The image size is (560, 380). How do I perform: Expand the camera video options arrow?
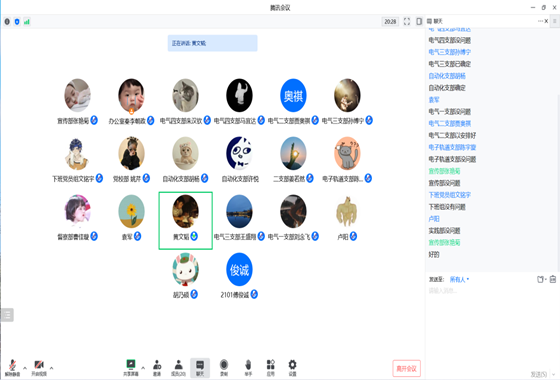click(51, 368)
